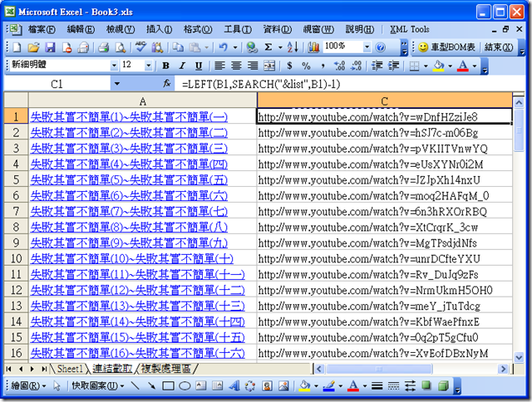Select the Oval drawing tool
The height and width of the screenshot is (402, 532).
185,385
